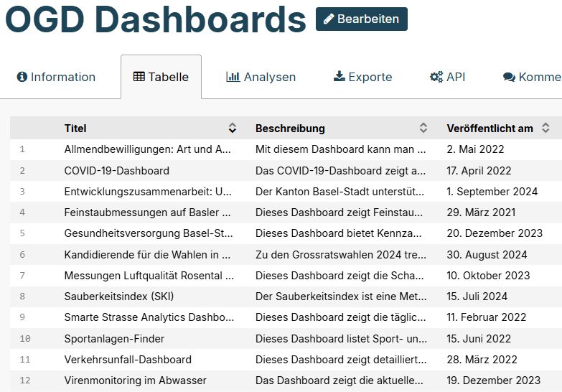This screenshot has height=392, width=562.
Task: Open the Information tab
Action: point(56,77)
